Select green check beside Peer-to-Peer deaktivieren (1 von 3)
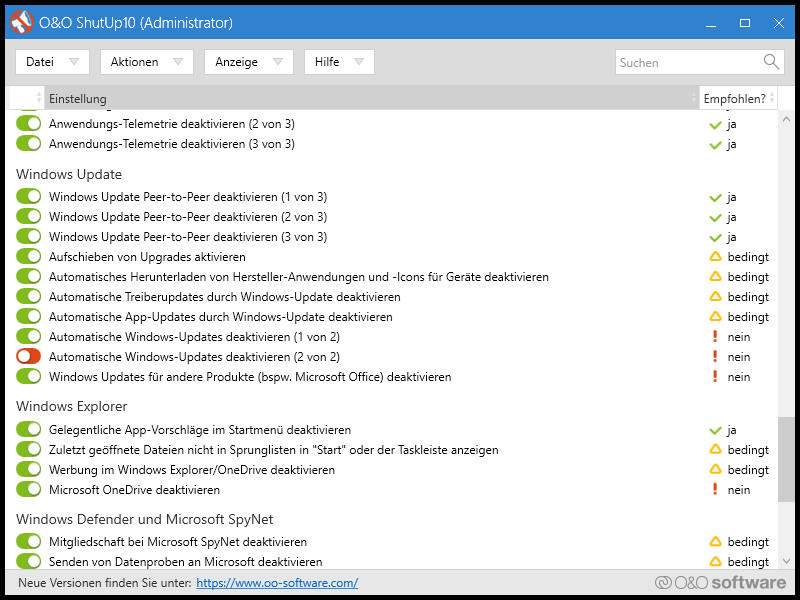The image size is (800, 600). (715, 197)
